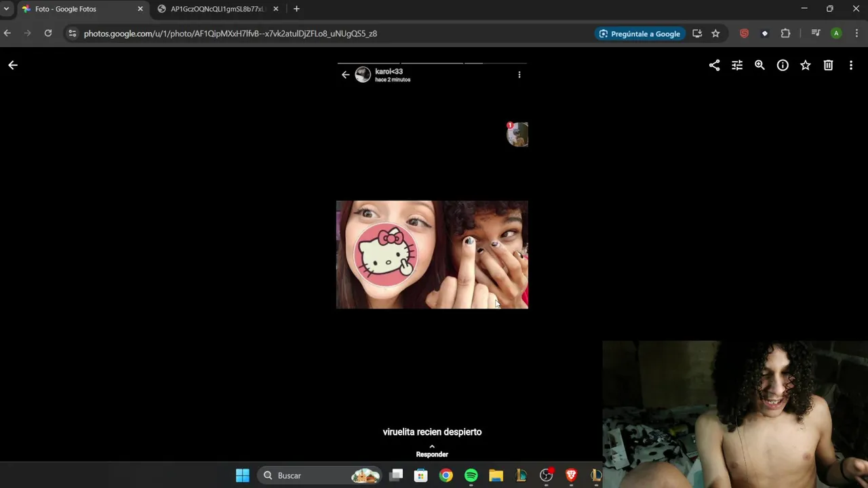Open a new browser tab
Screen dimensions: 868x488
[x=296, y=9]
